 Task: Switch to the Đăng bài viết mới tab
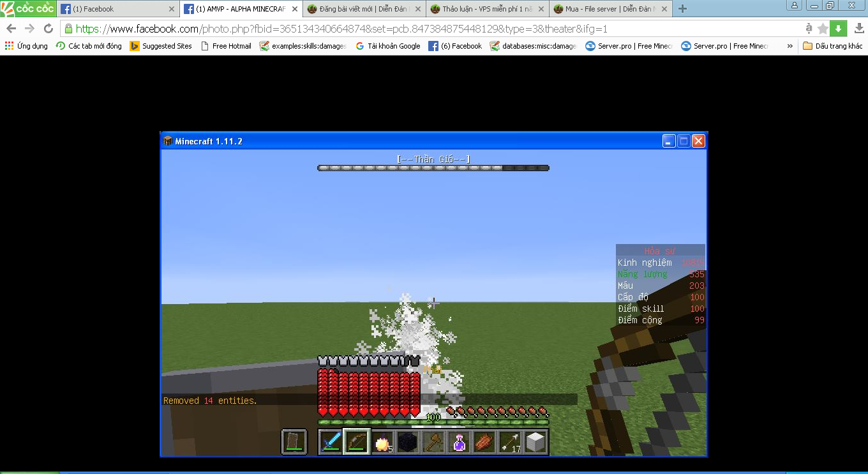pos(365,9)
